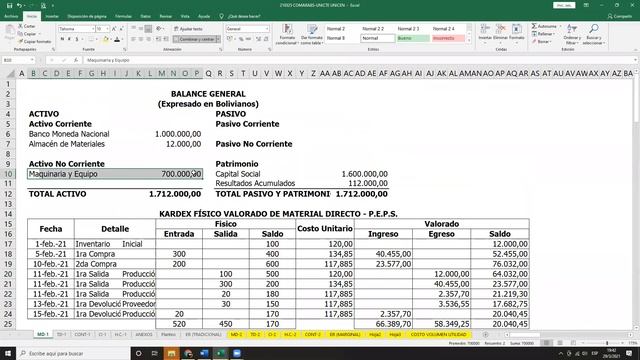Screen dimensions: 640x360
Task: Click the Cortar scissors icon
Action: click(20, 26)
